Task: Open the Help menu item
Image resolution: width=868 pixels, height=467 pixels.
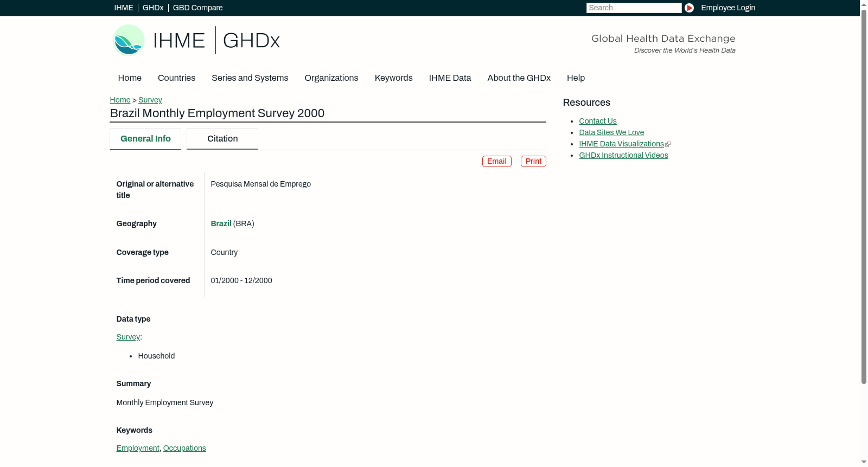Action: click(x=576, y=78)
